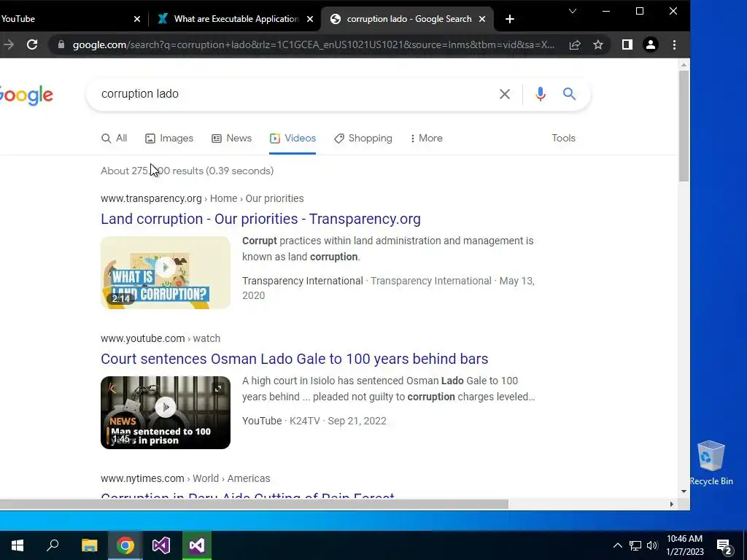This screenshot has height=560, width=747.
Task: Click the www.nytimes.com World Americas breadcrumb
Action: coord(185,478)
